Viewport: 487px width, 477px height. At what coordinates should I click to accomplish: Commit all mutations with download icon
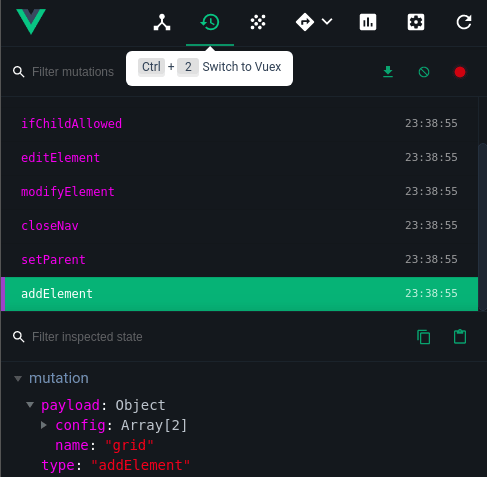pyautogui.click(x=388, y=72)
